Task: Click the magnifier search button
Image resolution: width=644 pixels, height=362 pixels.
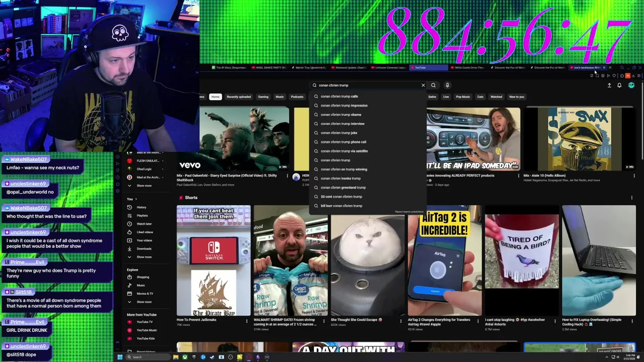Action: pyautogui.click(x=433, y=85)
